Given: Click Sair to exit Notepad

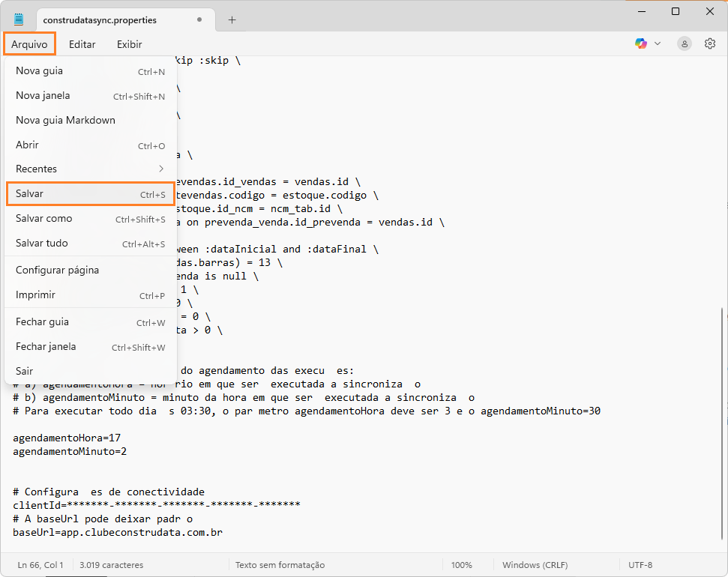Looking at the screenshot, I should 91,371.
